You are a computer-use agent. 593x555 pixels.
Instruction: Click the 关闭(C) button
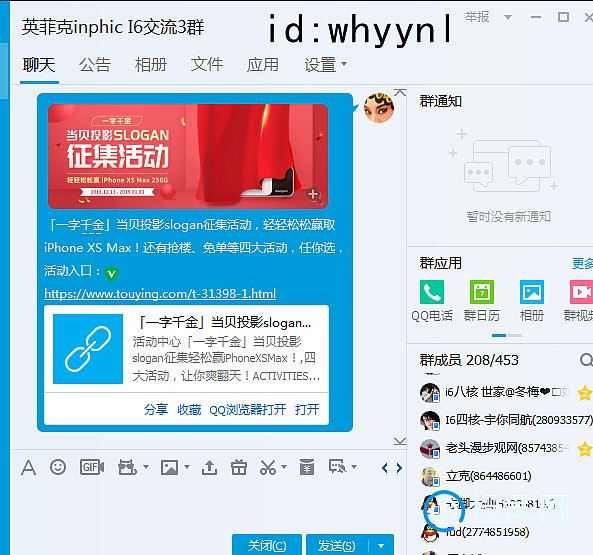267,546
